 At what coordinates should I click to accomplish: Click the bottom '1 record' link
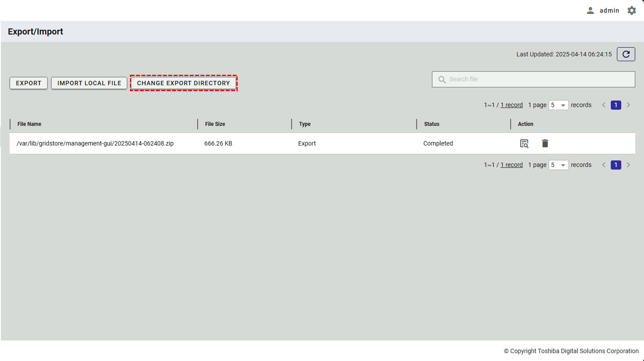click(x=511, y=165)
